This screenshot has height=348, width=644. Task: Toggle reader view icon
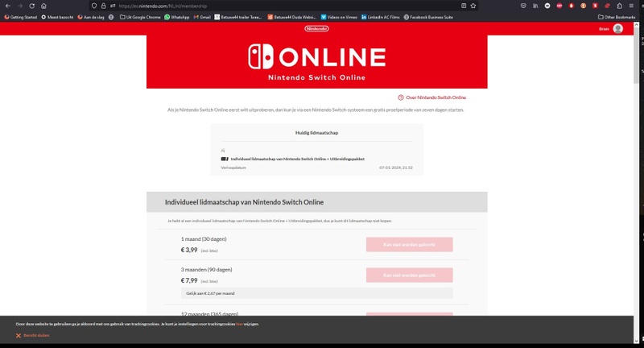coord(464,6)
